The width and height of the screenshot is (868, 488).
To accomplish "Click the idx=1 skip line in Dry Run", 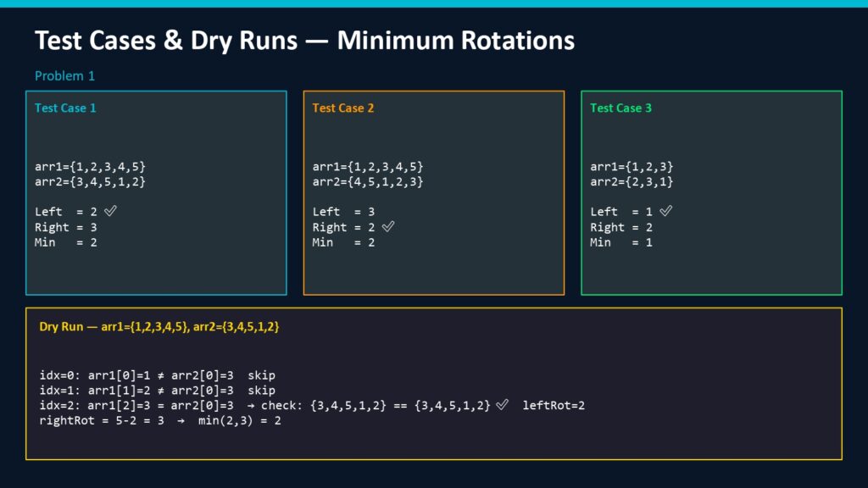I will 157,390.
